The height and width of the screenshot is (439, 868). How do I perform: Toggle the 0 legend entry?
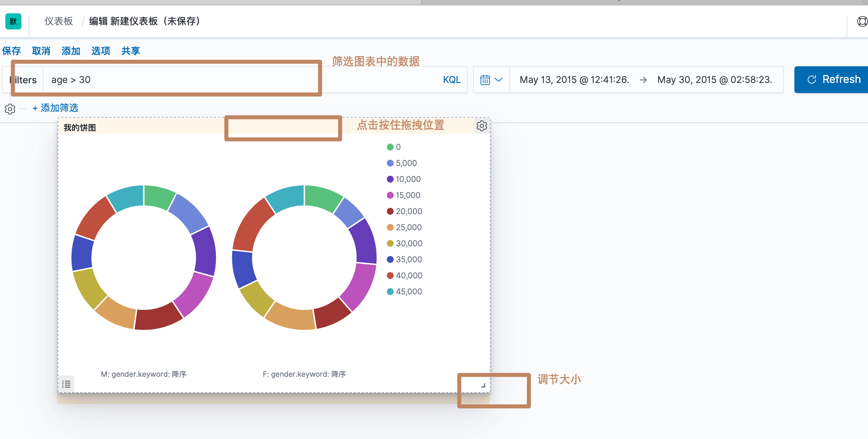point(398,147)
